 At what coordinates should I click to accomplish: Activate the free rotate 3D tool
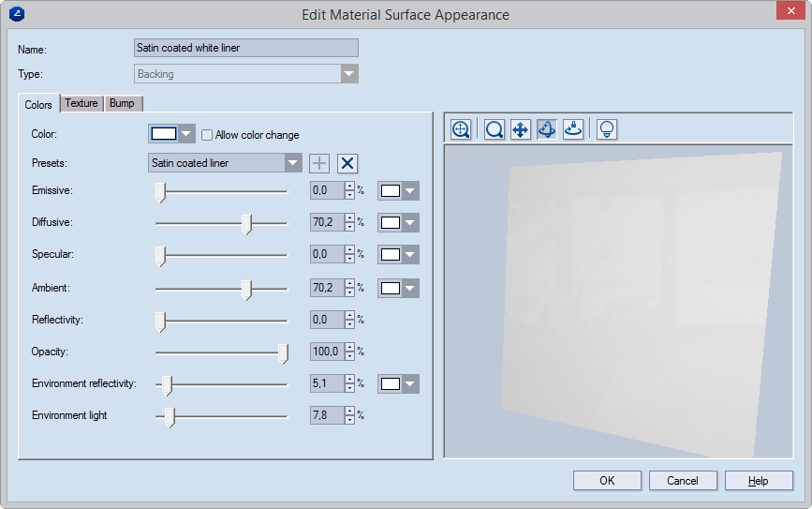click(547, 129)
